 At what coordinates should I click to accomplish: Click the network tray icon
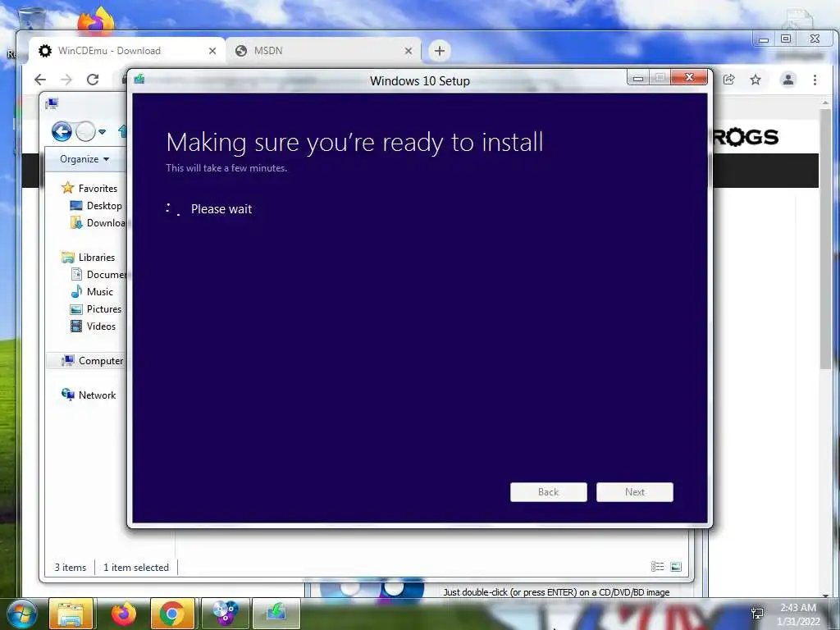pyautogui.click(x=757, y=614)
